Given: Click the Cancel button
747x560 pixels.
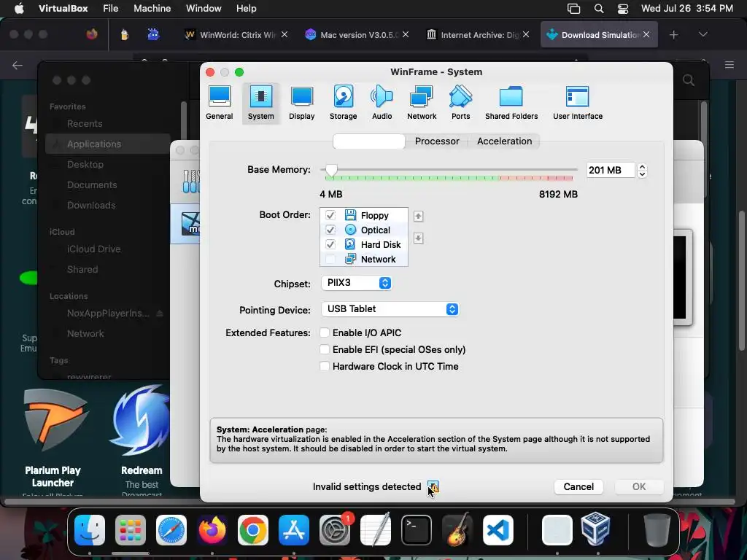Looking at the screenshot, I should point(578,486).
